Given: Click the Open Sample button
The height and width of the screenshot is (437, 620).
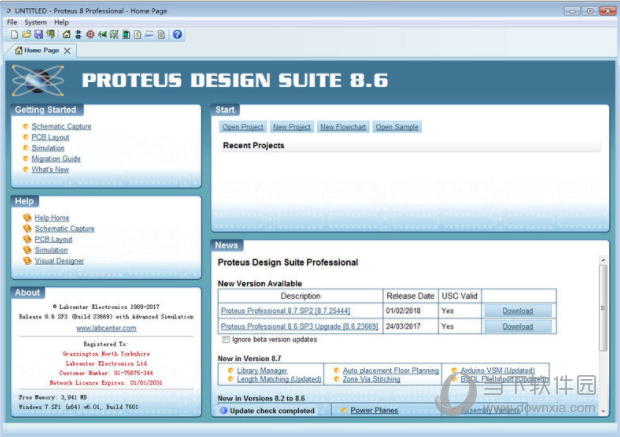Looking at the screenshot, I should click(x=397, y=127).
